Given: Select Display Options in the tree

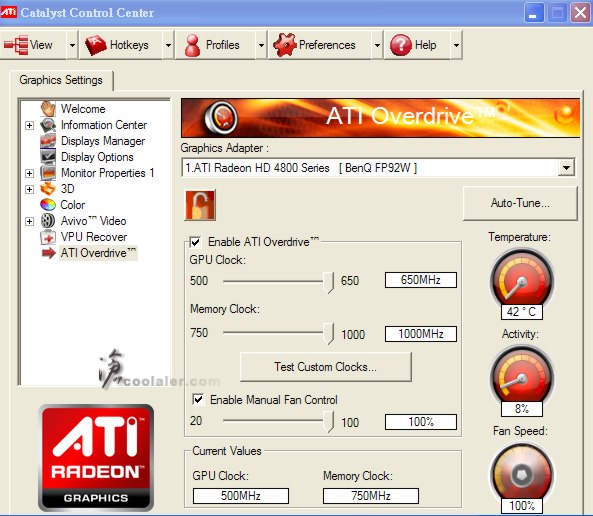Looking at the screenshot, I should [x=97, y=157].
